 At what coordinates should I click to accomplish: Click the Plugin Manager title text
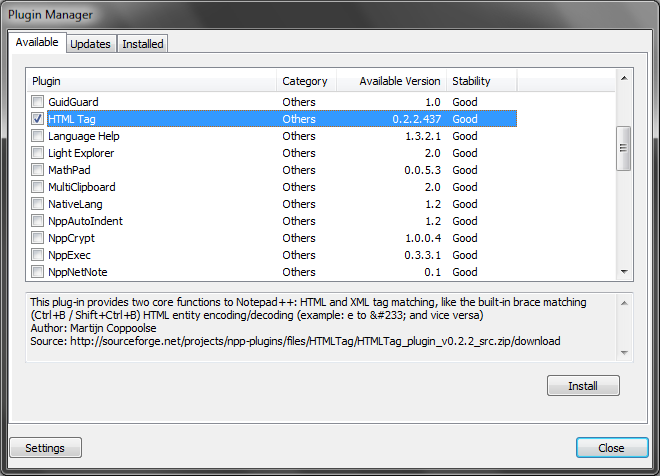(51, 15)
